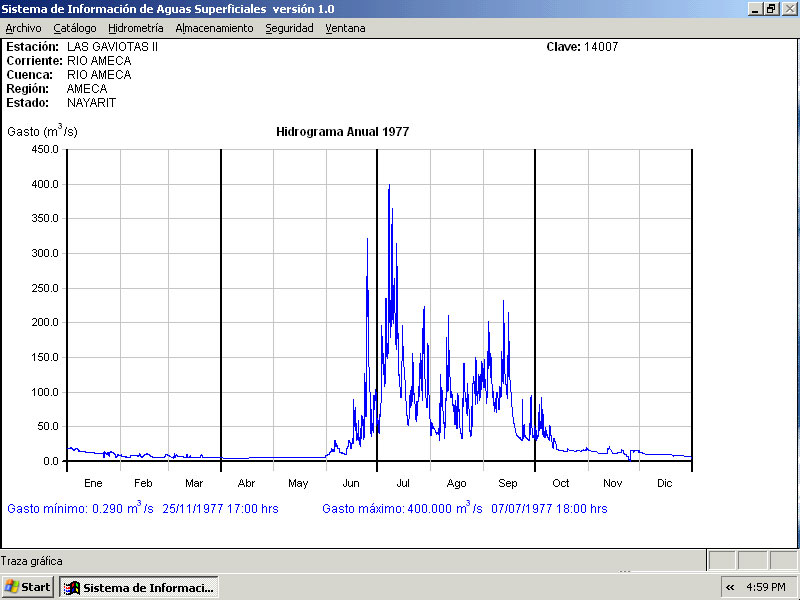Minimize the application window
Viewport: 800px width, 600px height.
[x=754, y=8]
